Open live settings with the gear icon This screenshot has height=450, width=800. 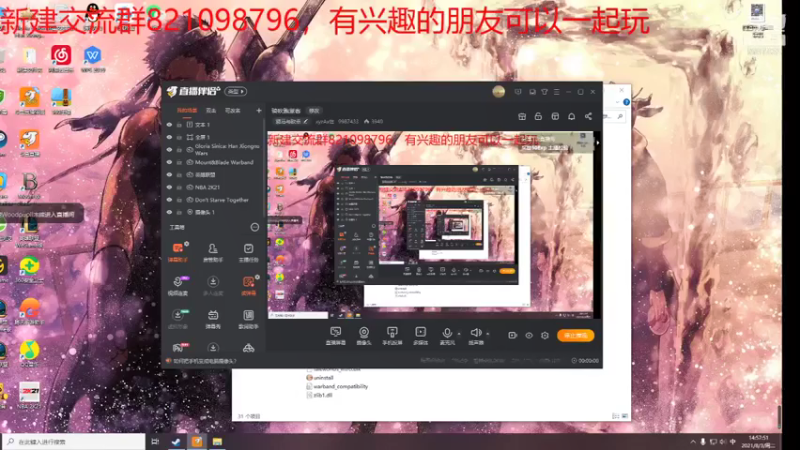545,335
